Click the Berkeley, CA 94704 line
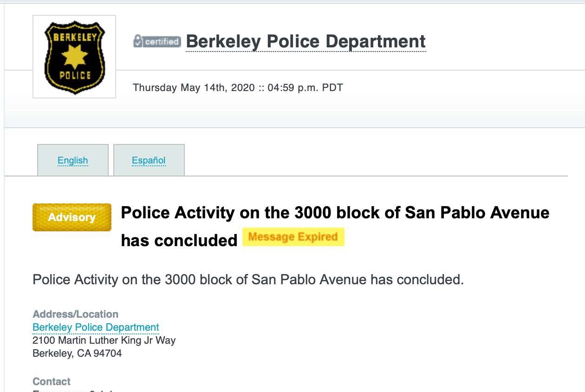585x392 pixels. tap(77, 353)
